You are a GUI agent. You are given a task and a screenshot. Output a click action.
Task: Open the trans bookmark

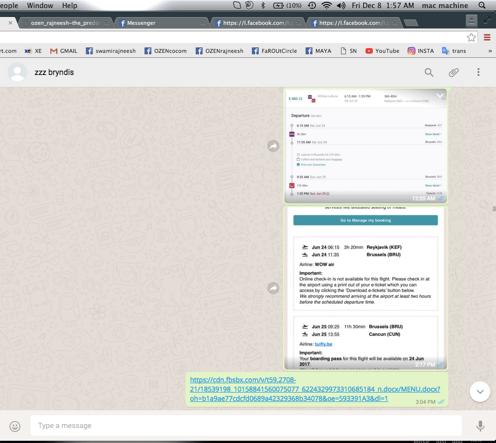click(x=454, y=51)
